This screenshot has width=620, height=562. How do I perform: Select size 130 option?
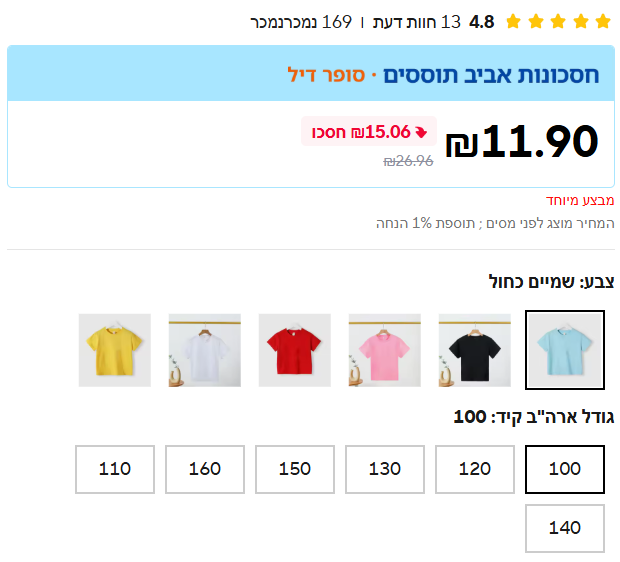tap(385, 469)
